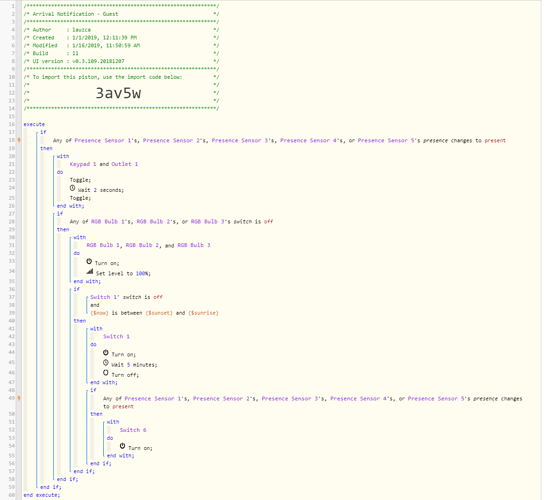
Task: Click the execute keyword on line 16
Action: [34, 124]
